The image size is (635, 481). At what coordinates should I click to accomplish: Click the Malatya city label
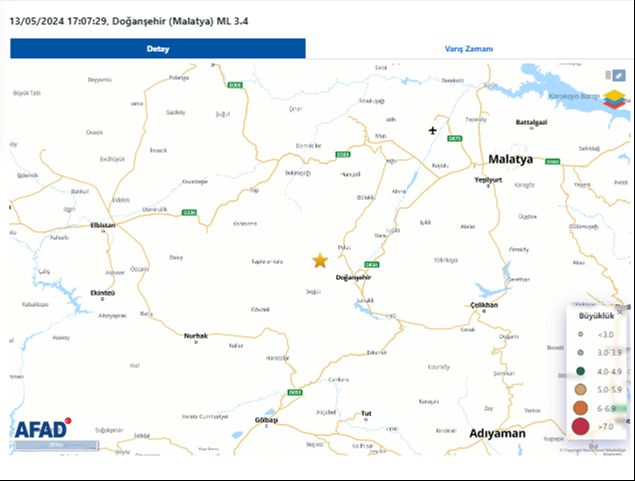510,160
